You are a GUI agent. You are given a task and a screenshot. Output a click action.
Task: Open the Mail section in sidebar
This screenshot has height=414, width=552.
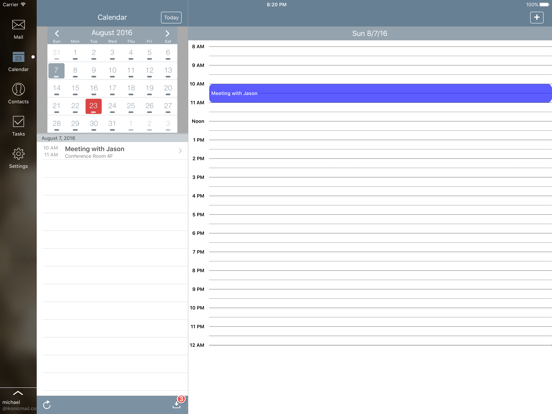click(18, 29)
